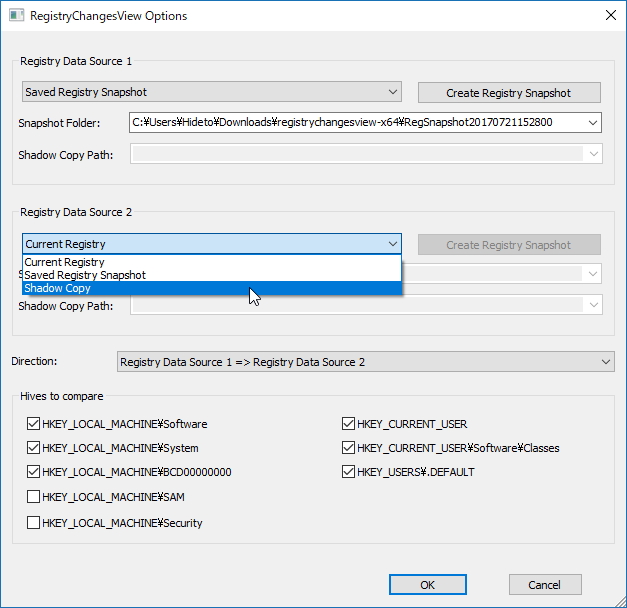
Task: Choose Saved Registry Snapshot list option
Action: click(x=85, y=275)
